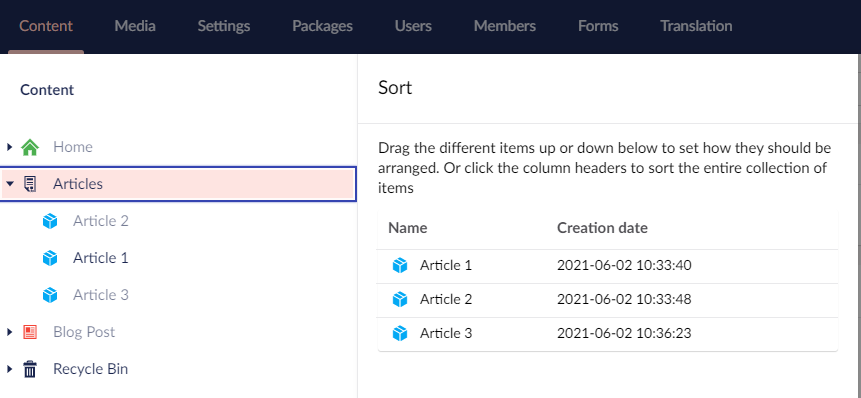Click the date 2021-06-02 10:33:40
This screenshot has height=398, width=861.
(x=624, y=266)
